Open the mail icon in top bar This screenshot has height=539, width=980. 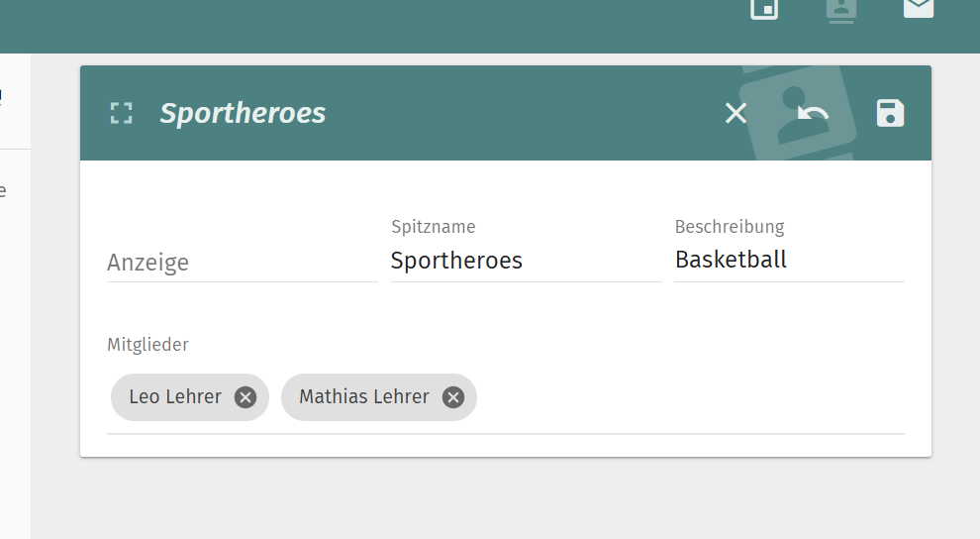pos(918,8)
